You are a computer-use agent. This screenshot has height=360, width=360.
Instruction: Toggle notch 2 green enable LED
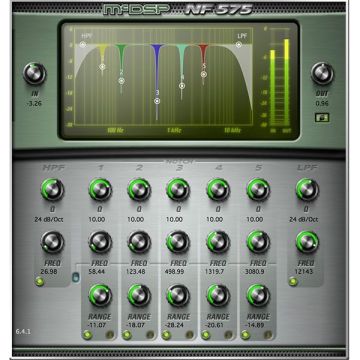127,335
